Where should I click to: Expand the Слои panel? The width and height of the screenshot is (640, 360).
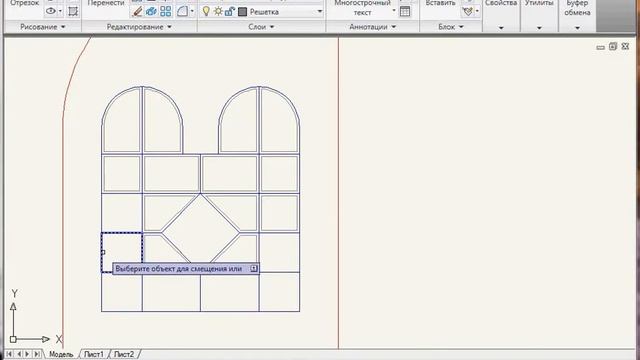tap(261, 27)
